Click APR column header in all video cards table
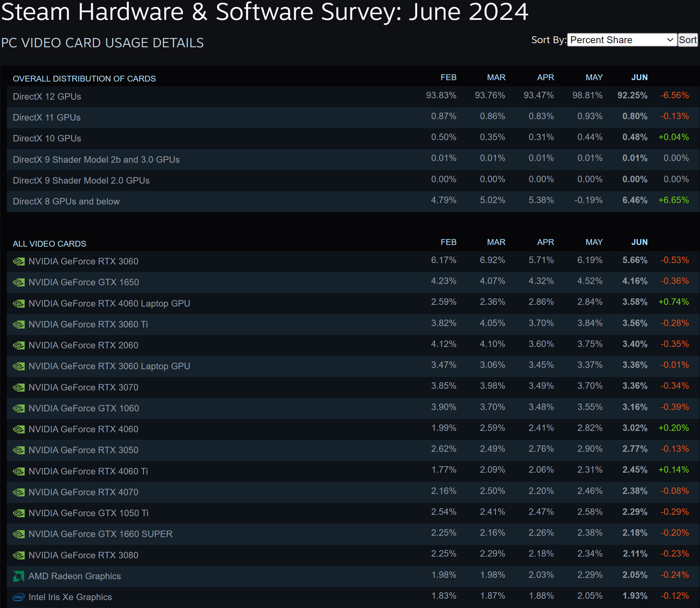The width and height of the screenshot is (700, 608). tap(545, 242)
